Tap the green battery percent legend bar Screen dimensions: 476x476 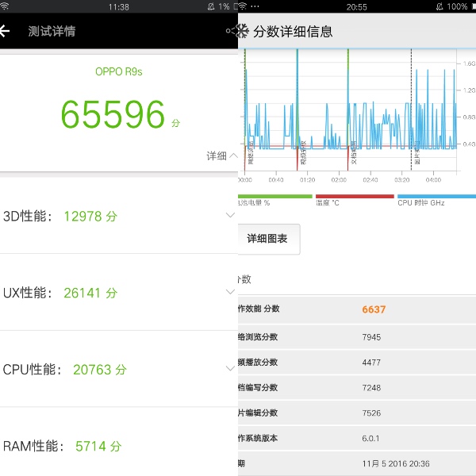[x=275, y=197]
